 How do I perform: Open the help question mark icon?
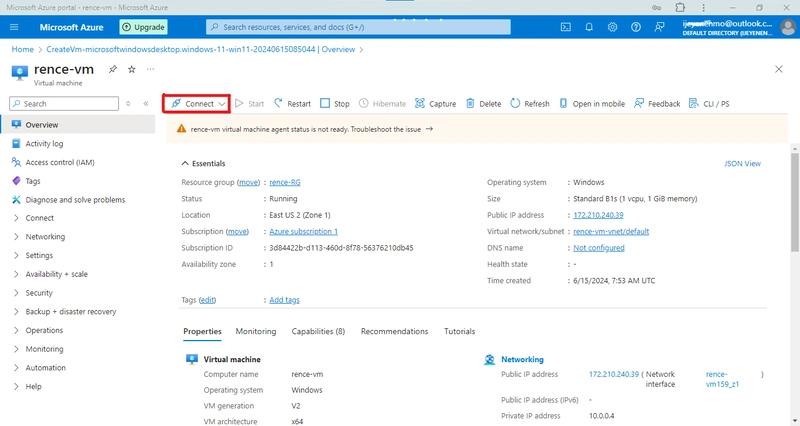click(x=636, y=27)
